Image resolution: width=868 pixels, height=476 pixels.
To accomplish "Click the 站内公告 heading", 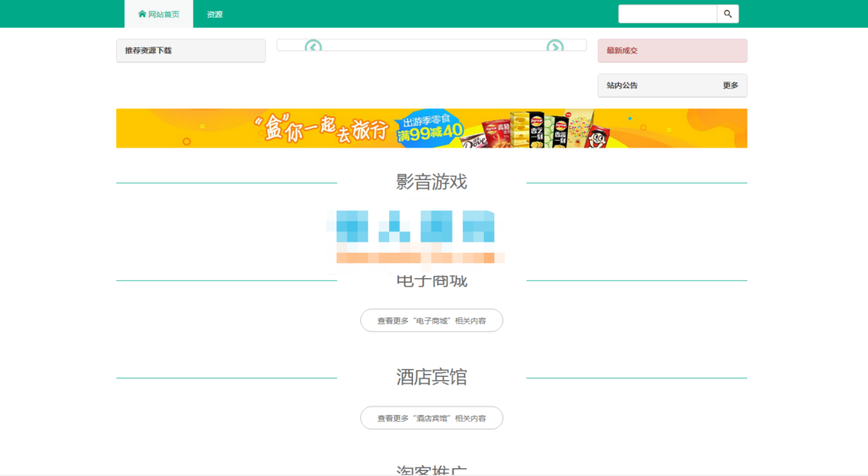I will click(622, 86).
